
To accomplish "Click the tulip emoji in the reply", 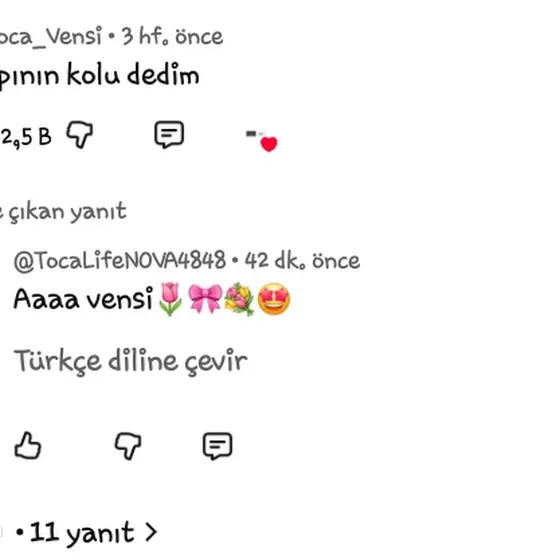I will [x=170, y=299].
